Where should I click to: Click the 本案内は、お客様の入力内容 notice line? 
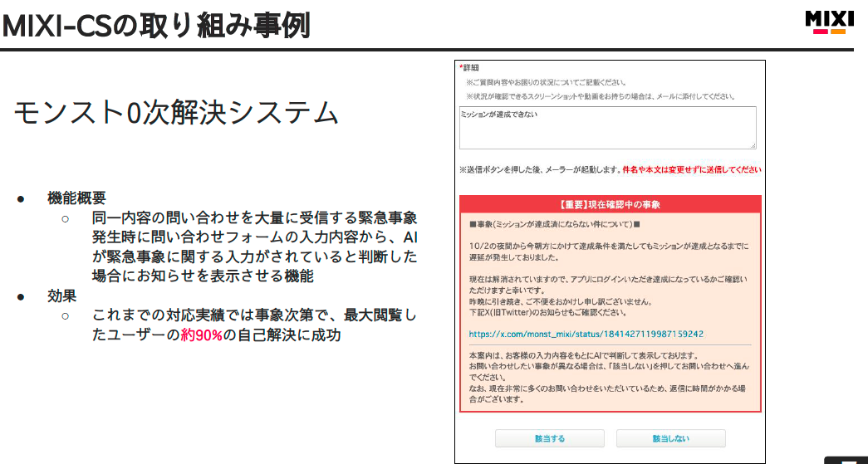(x=583, y=355)
